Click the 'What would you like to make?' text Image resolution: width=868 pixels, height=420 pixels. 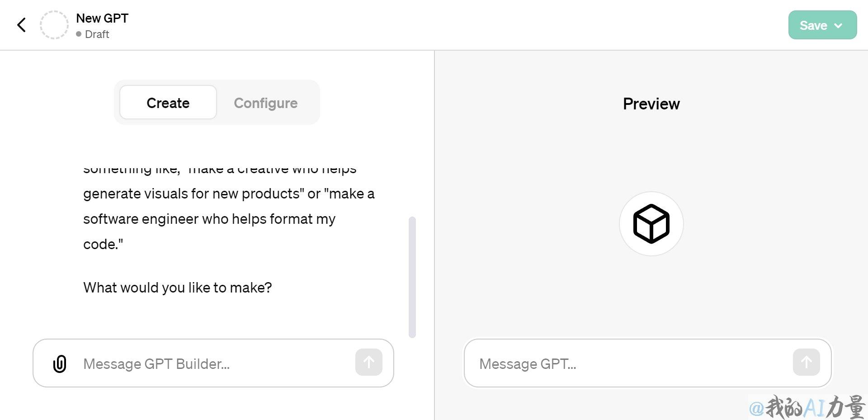click(178, 288)
